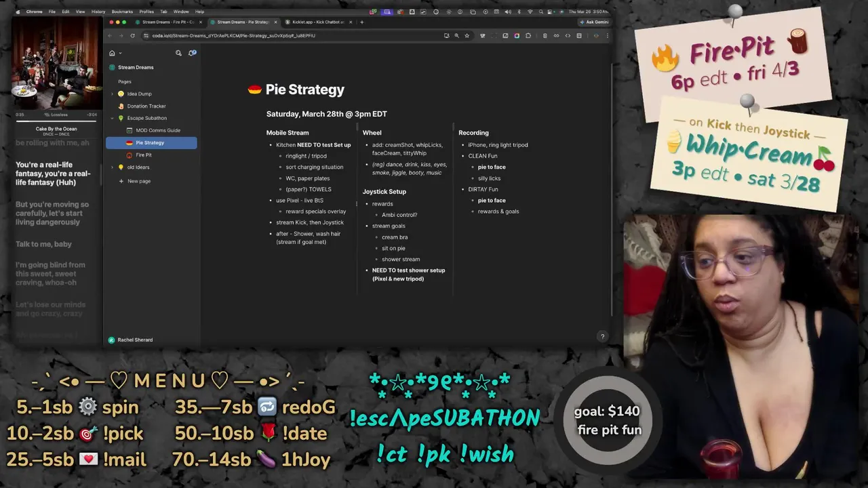The image size is (868, 488).
Task: Click the pie emoji icon beside page title
Action: click(x=255, y=89)
